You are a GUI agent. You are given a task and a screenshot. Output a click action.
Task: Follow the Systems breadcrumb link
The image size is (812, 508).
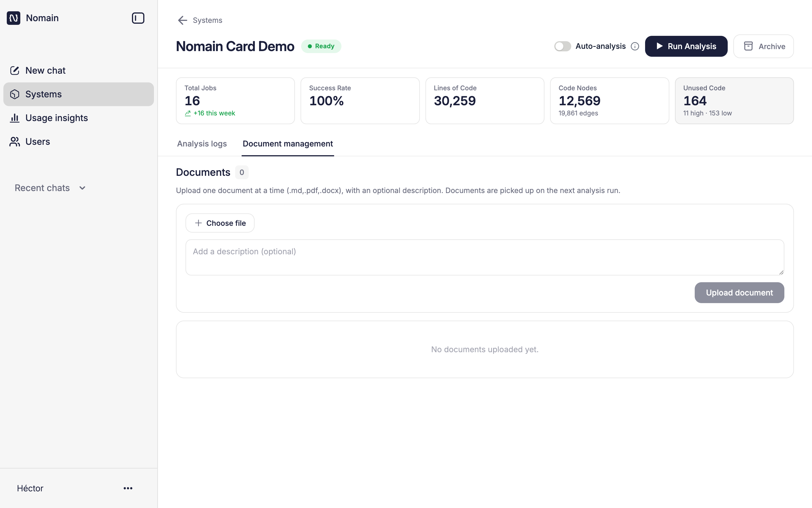pos(207,21)
